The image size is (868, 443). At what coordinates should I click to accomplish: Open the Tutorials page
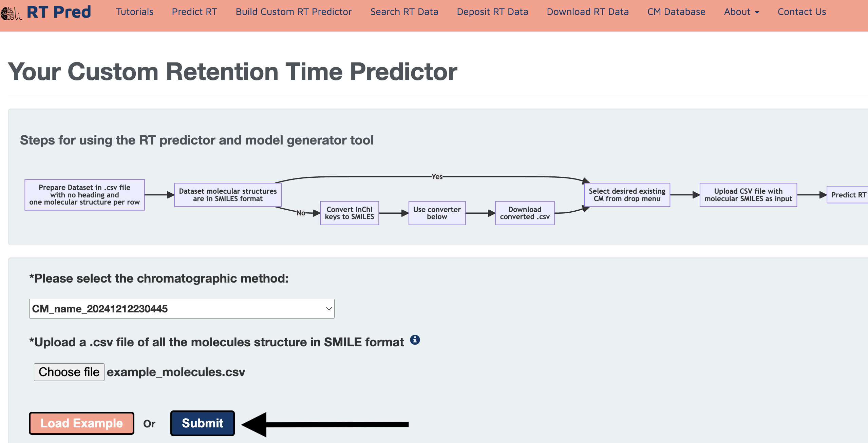(134, 12)
